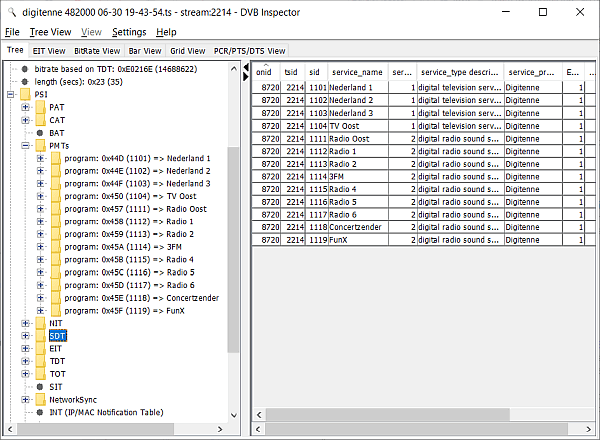Image resolution: width=600 pixels, height=440 pixels.
Task: Select the Concertzender service name cell
Action: pos(358,227)
